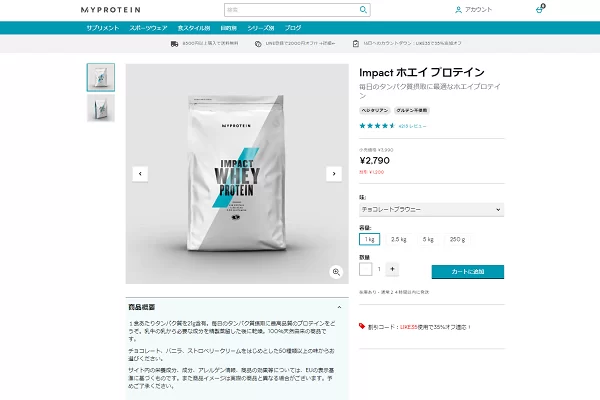Open the account user icon

pyautogui.click(x=458, y=10)
